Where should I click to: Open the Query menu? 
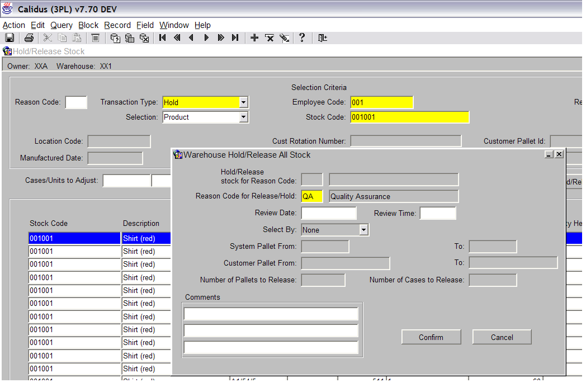click(62, 25)
